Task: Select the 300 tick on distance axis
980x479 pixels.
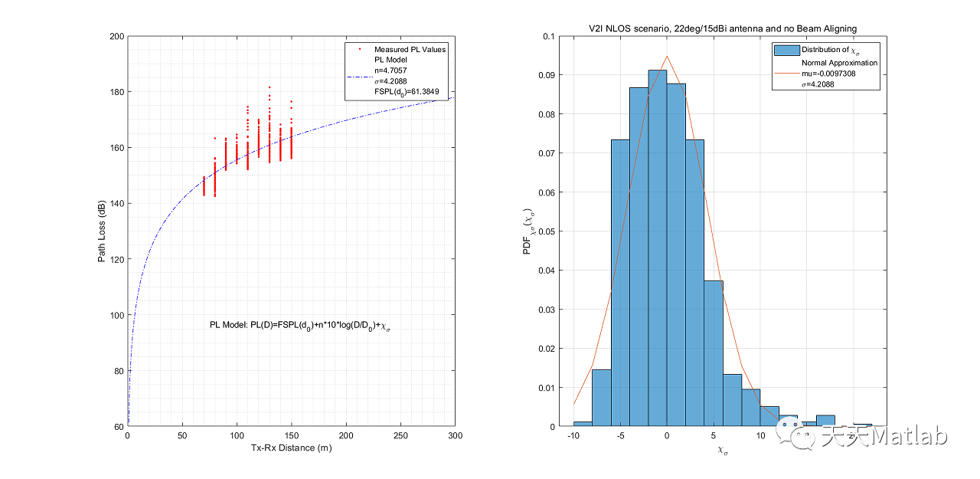Action: (455, 435)
